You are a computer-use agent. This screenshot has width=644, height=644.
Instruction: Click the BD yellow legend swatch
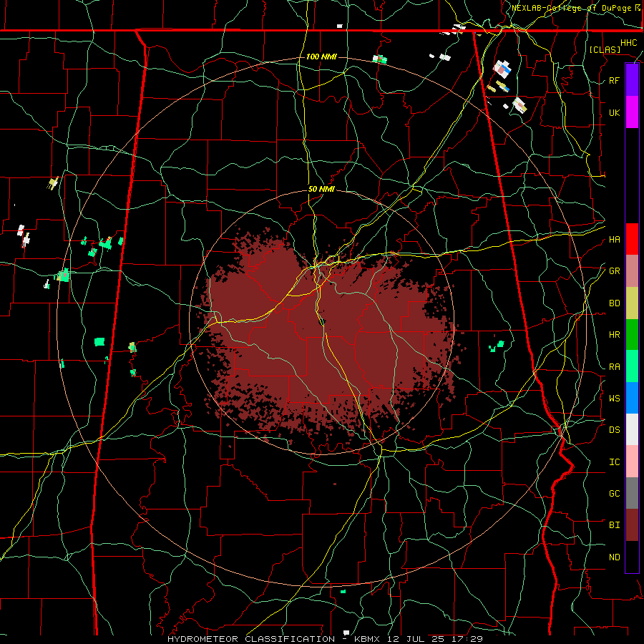pyautogui.click(x=632, y=303)
